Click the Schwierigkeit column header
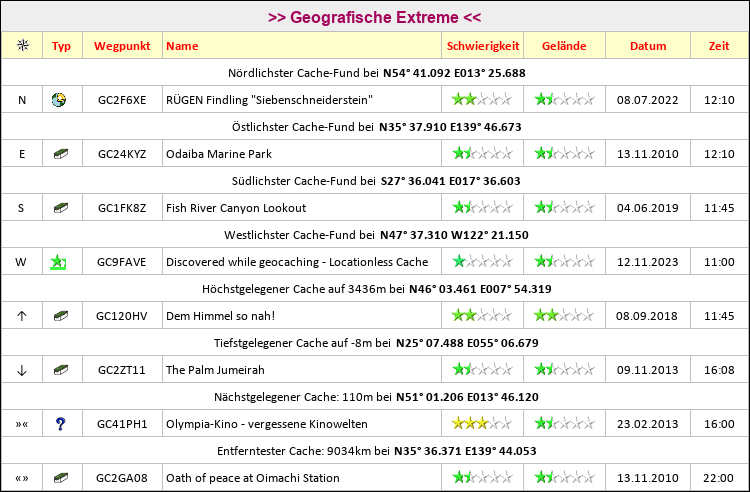 (483, 46)
